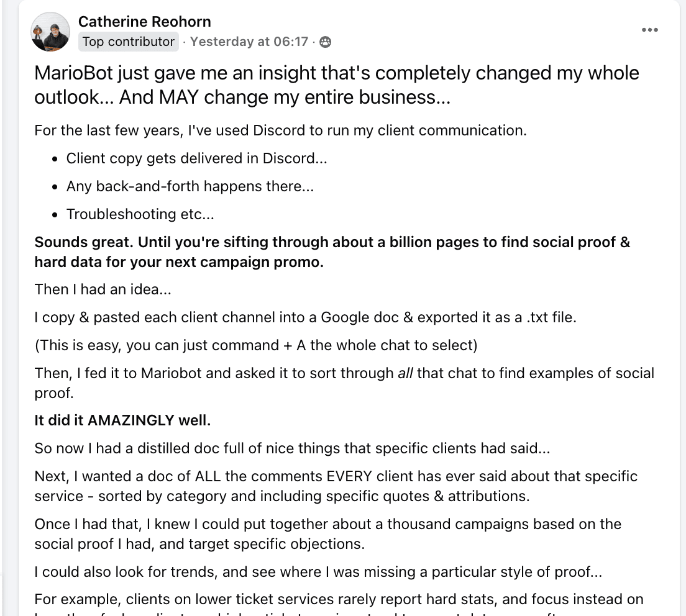Click the "distilled doc full of nice things" line

click(292, 448)
